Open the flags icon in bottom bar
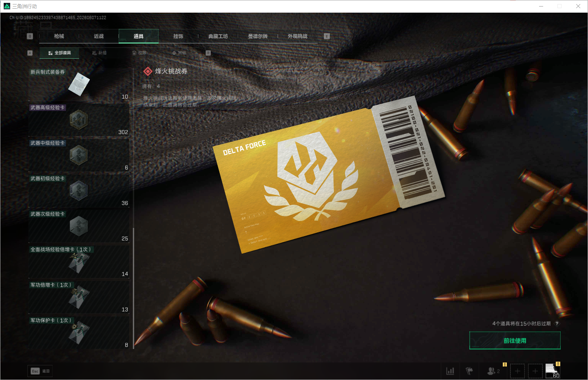588x380 pixels. pyautogui.click(x=469, y=371)
